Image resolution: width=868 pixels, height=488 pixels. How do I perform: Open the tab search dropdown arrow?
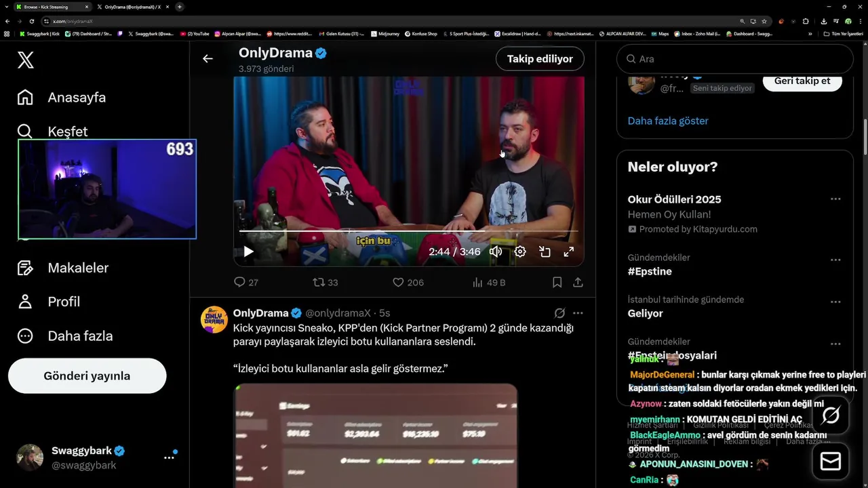6,6
